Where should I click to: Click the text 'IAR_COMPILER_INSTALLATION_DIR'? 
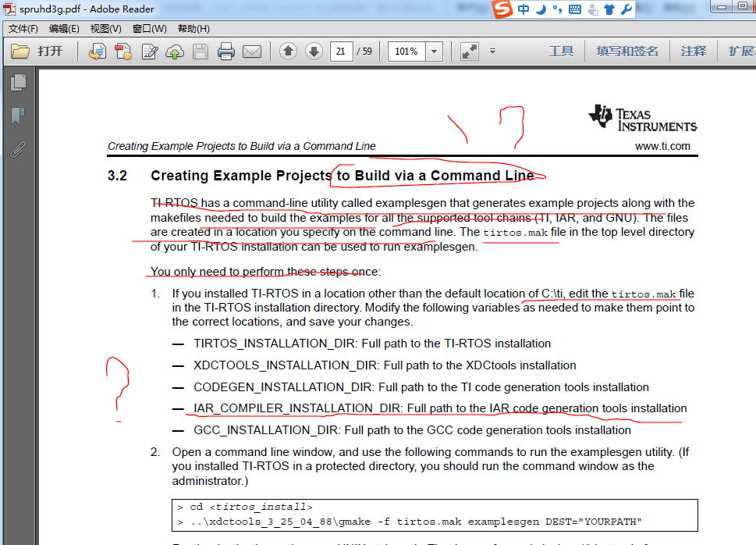[297, 408]
